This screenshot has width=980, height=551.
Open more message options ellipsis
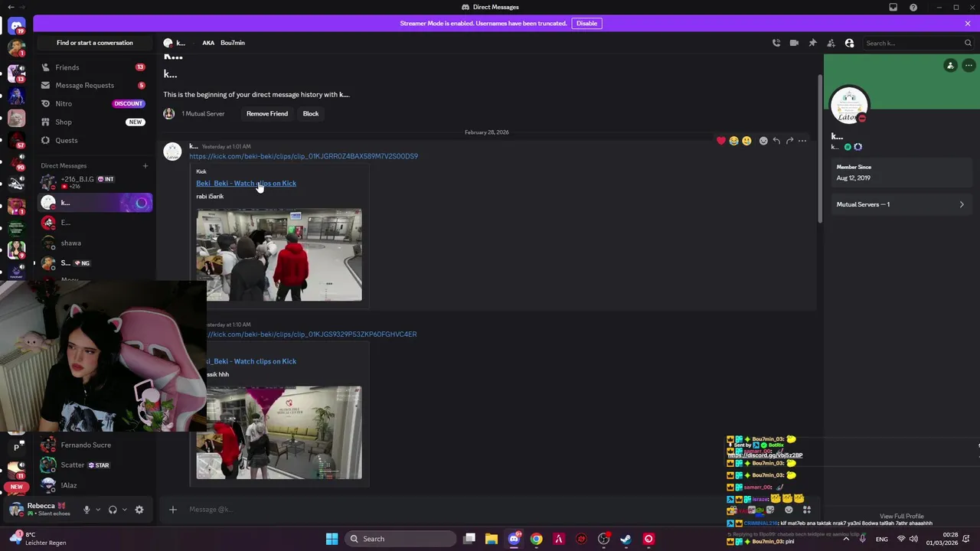click(802, 141)
